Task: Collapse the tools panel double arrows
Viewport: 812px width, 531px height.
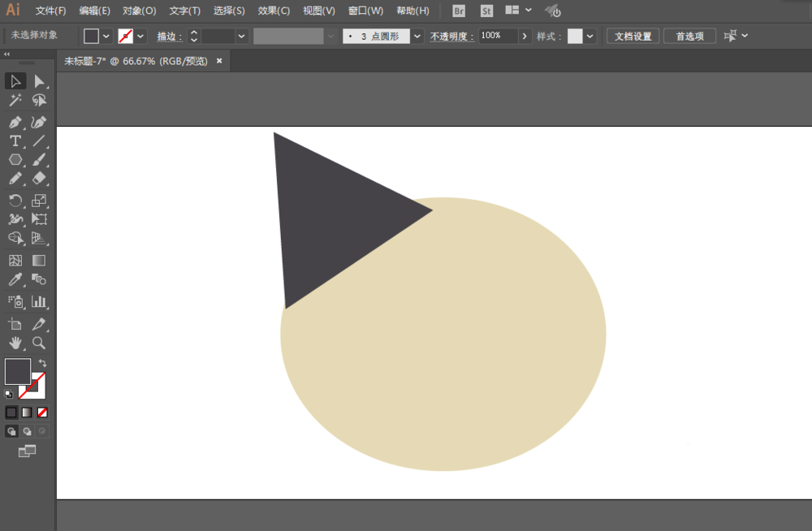Action: click(6, 54)
